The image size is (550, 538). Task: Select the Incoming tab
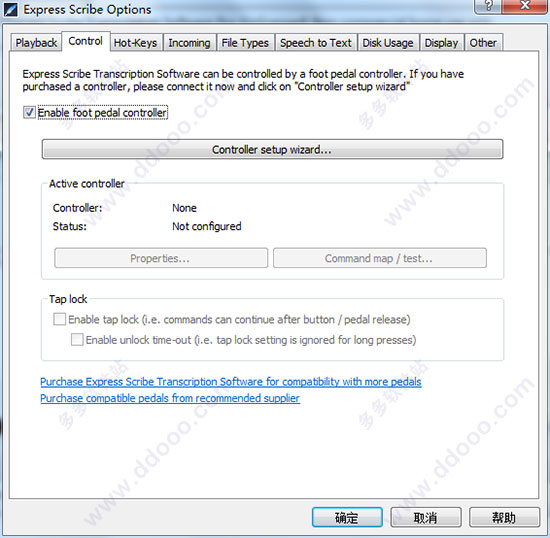click(x=189, y=43)
